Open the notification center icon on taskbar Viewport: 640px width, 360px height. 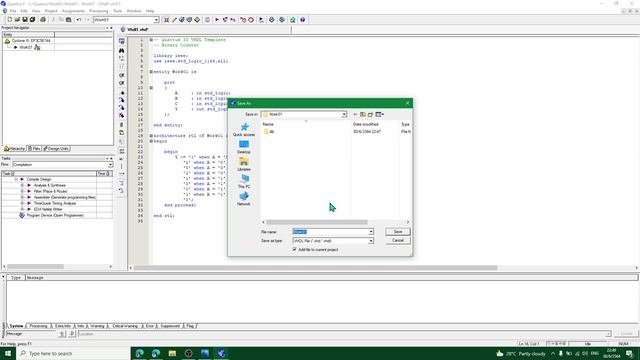point(629,353)
